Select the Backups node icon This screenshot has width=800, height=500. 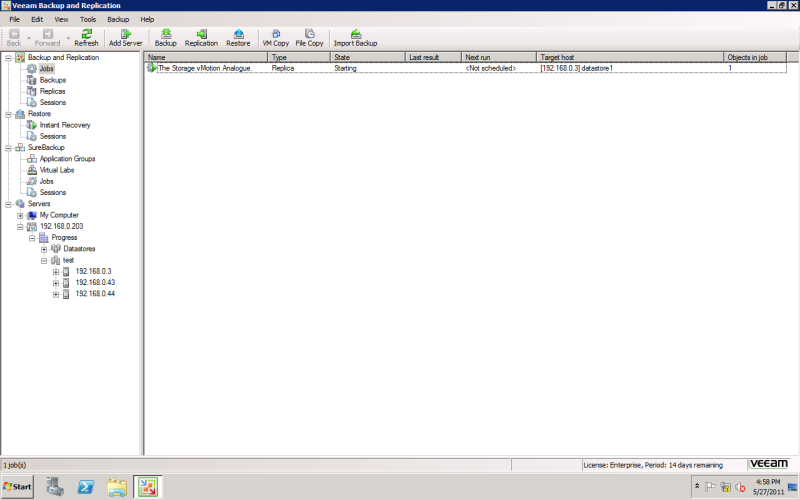click(x=32, y=80)
